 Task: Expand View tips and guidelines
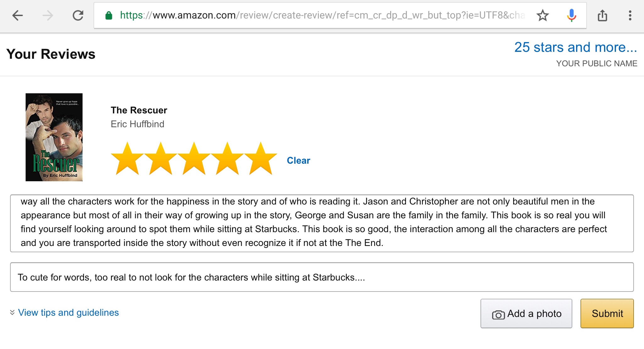pyautogui.click(x=68, y=313)
